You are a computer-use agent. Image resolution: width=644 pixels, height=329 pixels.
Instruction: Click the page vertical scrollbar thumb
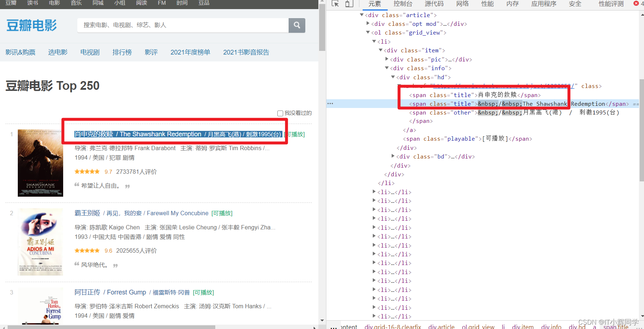322,27
